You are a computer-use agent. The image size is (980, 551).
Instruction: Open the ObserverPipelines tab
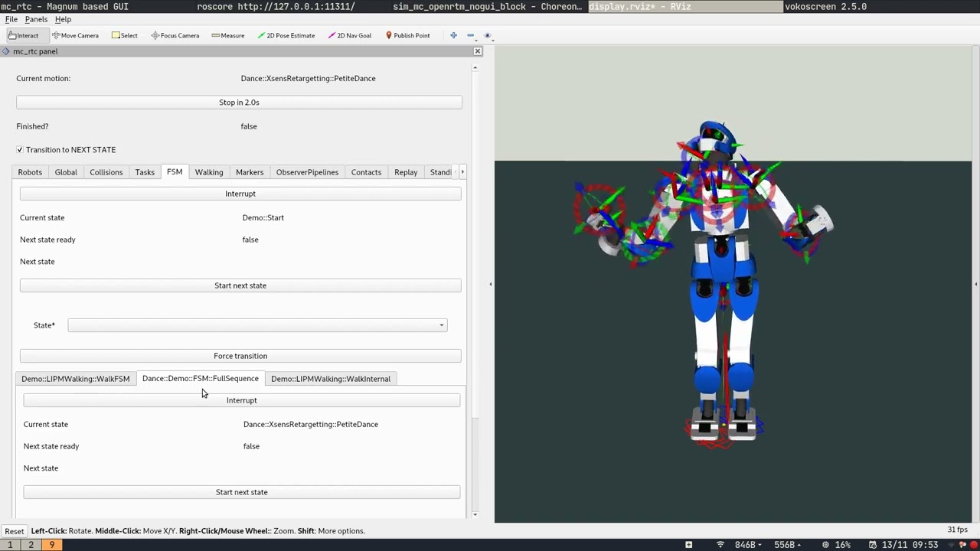(307, 172)
